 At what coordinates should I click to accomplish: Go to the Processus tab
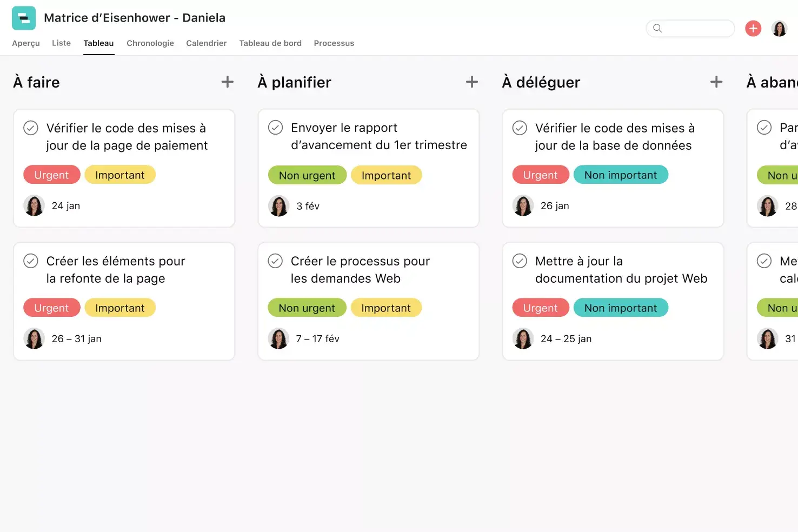click(334, 43)
